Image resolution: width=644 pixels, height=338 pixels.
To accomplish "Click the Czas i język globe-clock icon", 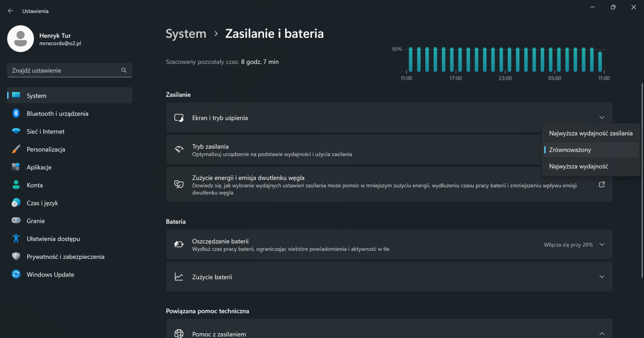I will tap(16, 203).
